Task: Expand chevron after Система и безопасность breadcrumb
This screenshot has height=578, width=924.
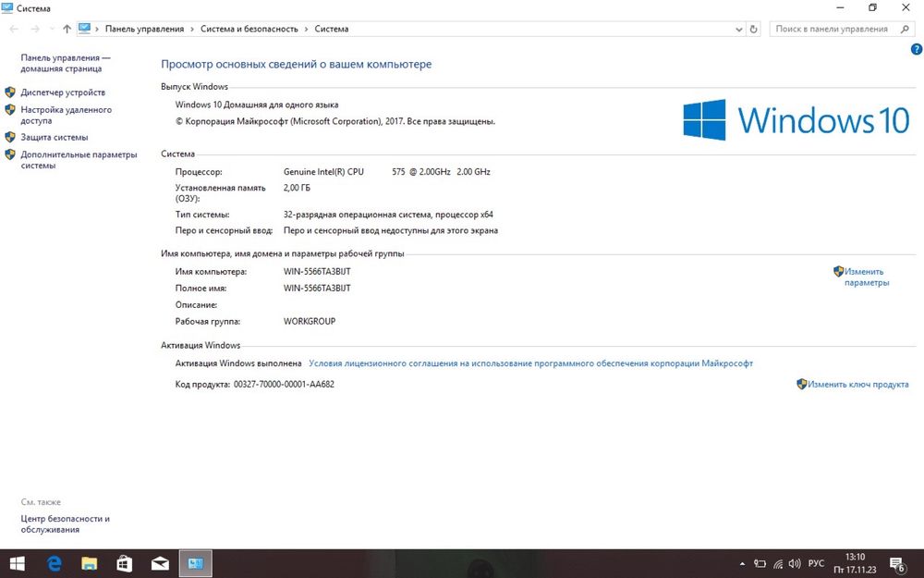Action: (x=307, y=29)
